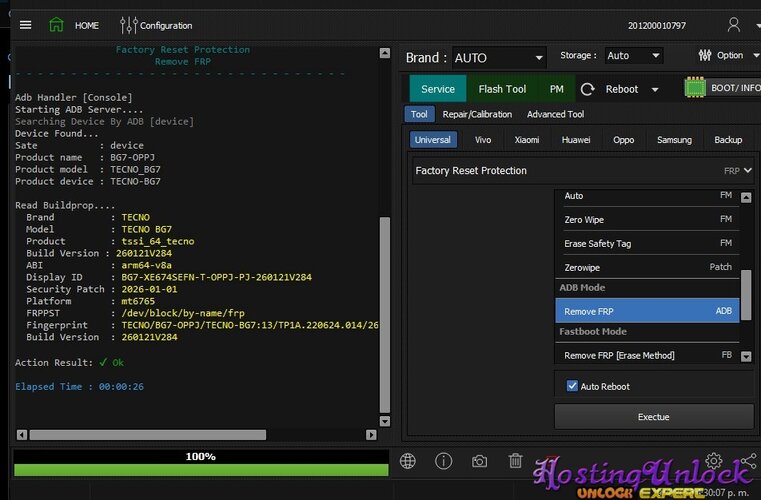Open Configuration sliders icon
761x500 pixels.
[129, 25]
